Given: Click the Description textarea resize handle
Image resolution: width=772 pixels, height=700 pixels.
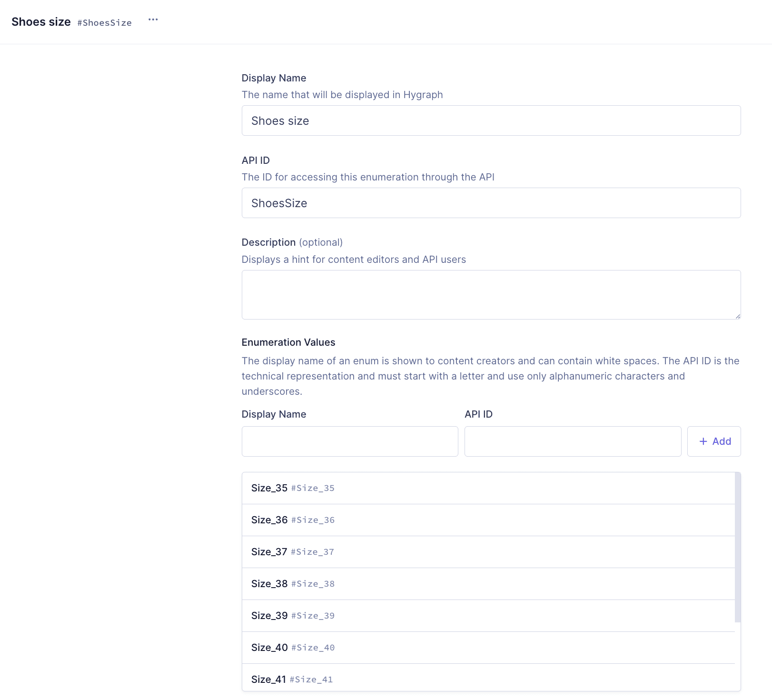Looking at the screenshot, I should pos(738,316).
